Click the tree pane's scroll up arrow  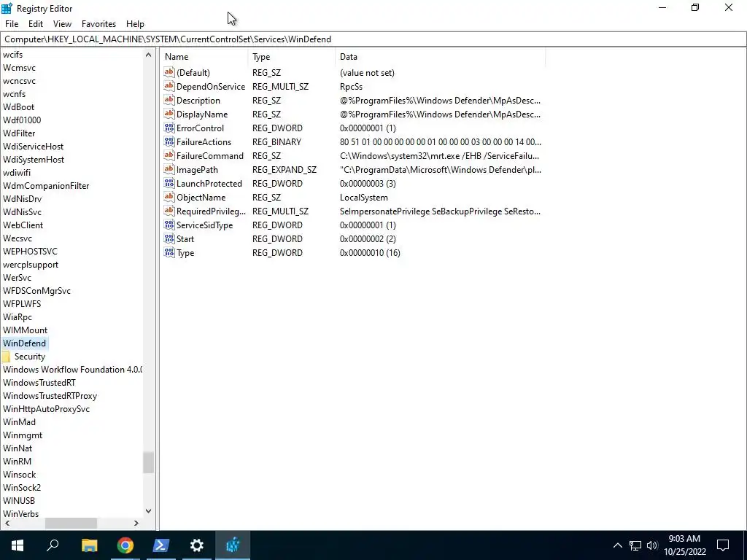click(148, 55)
